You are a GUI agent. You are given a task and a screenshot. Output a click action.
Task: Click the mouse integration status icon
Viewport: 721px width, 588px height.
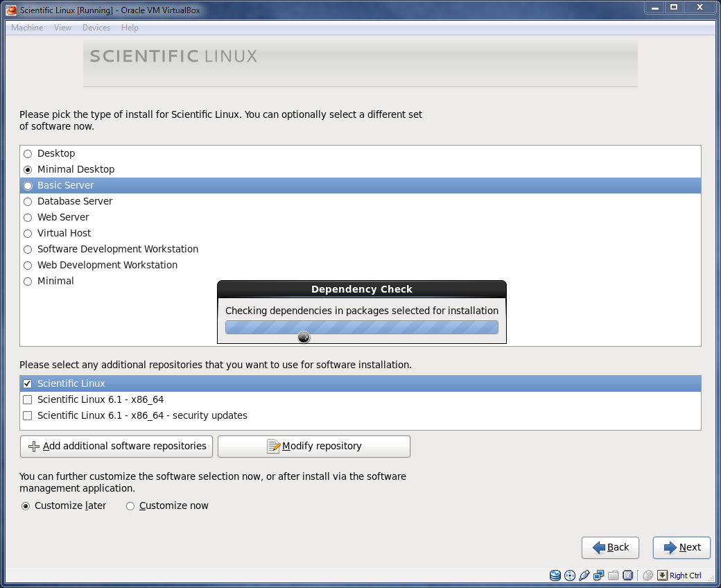pyautogui.click(x=648, y=575)
